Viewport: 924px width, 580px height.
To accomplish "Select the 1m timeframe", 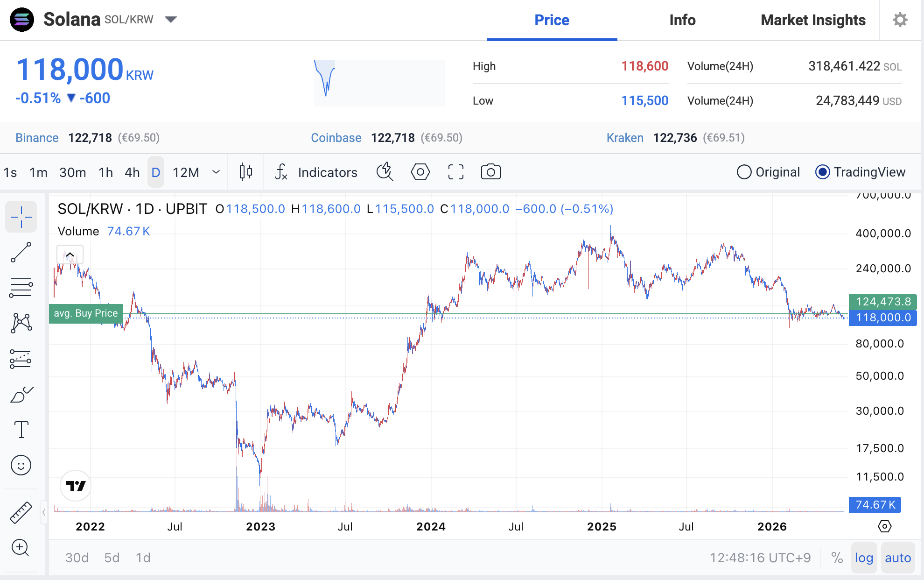I will [38, 172].
